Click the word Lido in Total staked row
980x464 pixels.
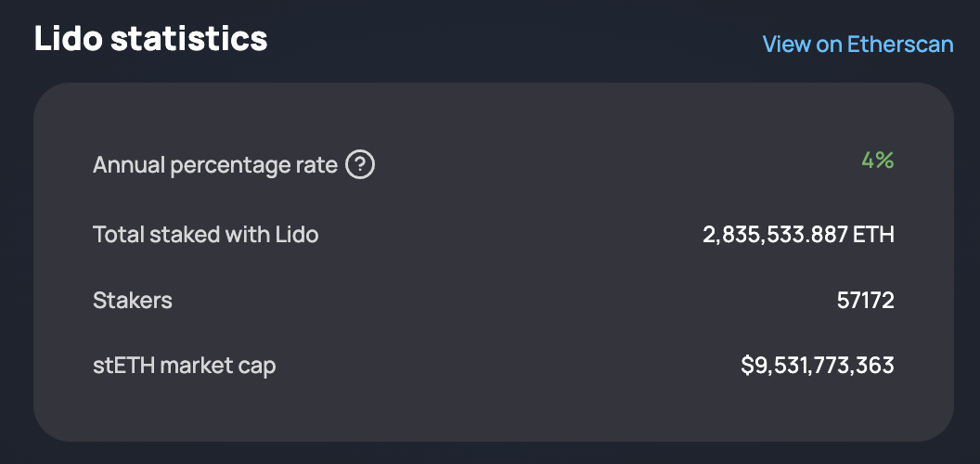click(297, 235)
